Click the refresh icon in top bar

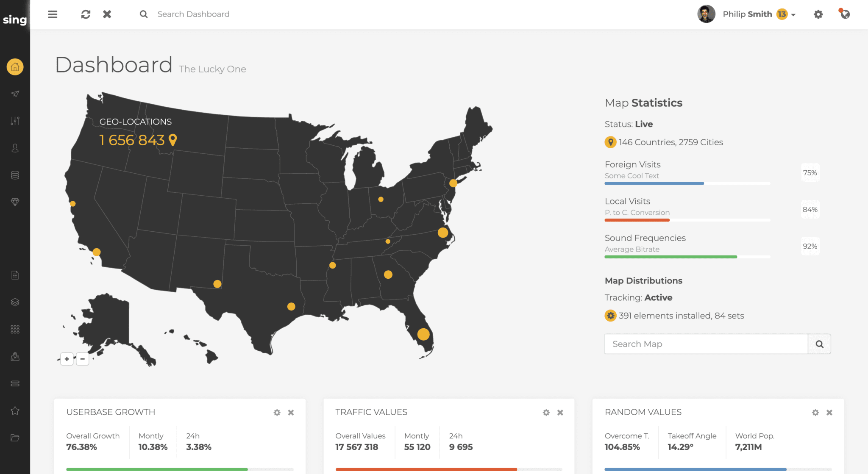[86, 14]
